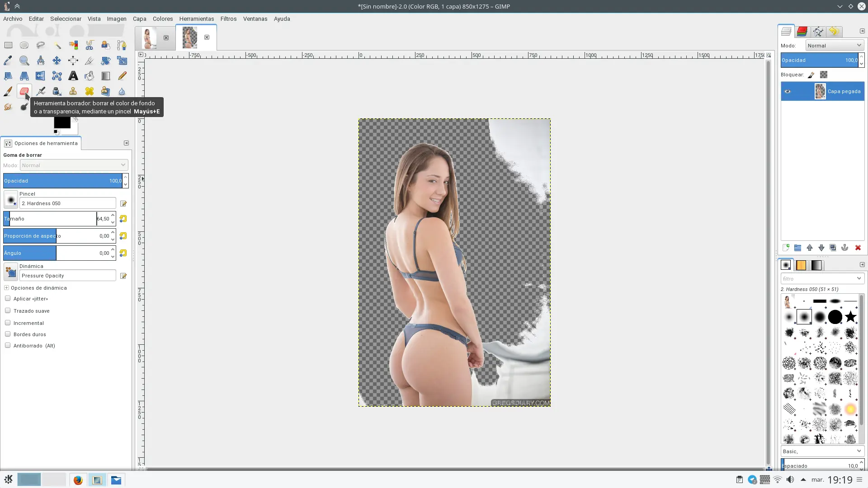The width and height of the screenshot is (868, 488).
Task: Open brushes dock panel menu arrow
Action: [x=862, y=265]
